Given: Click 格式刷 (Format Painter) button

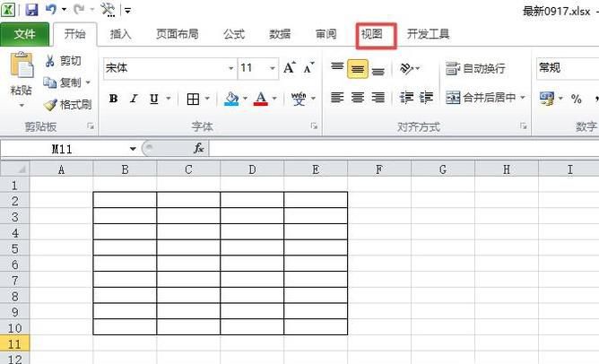Looking at the screenshot, I should pos(68,104).
